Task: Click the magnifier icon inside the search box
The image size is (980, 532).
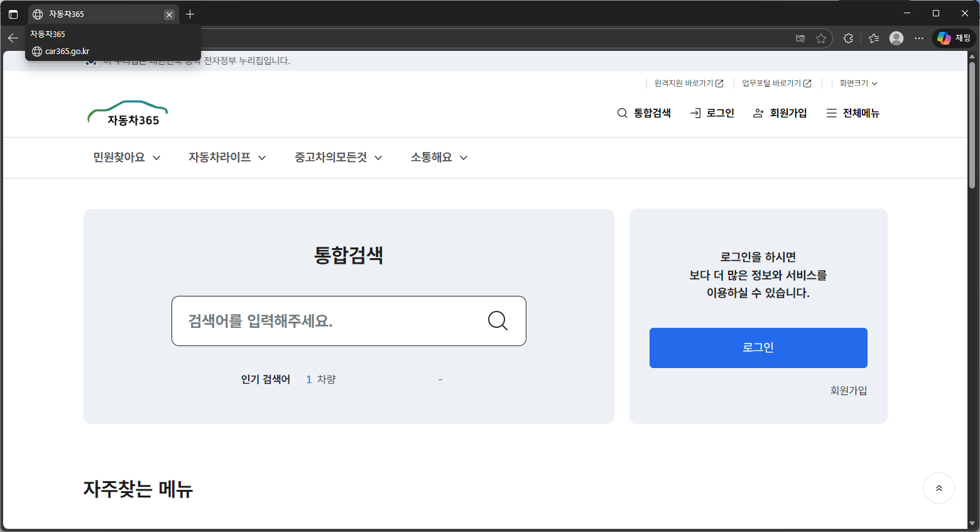Action: [x=498, y=321]
